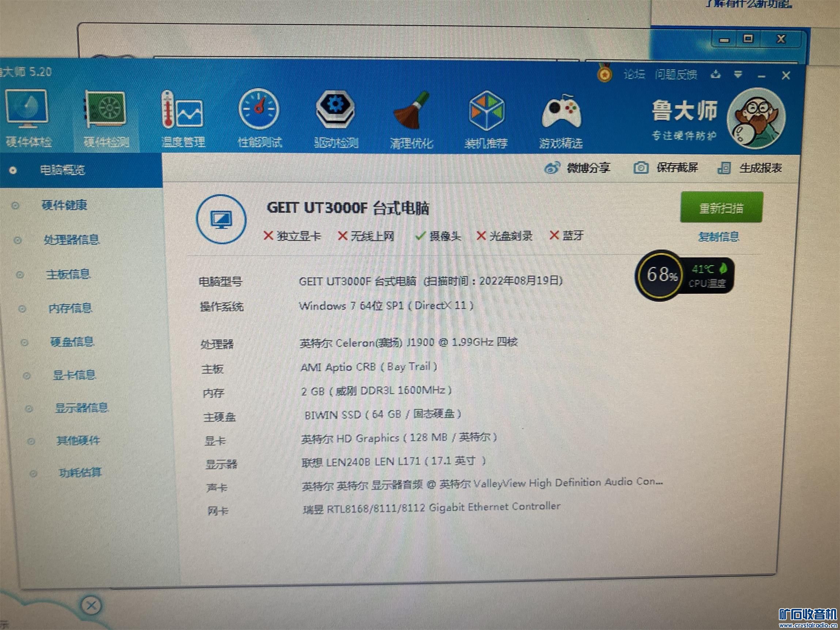
Task: Open 装机推荐 software recommendations
Action: 487,120
